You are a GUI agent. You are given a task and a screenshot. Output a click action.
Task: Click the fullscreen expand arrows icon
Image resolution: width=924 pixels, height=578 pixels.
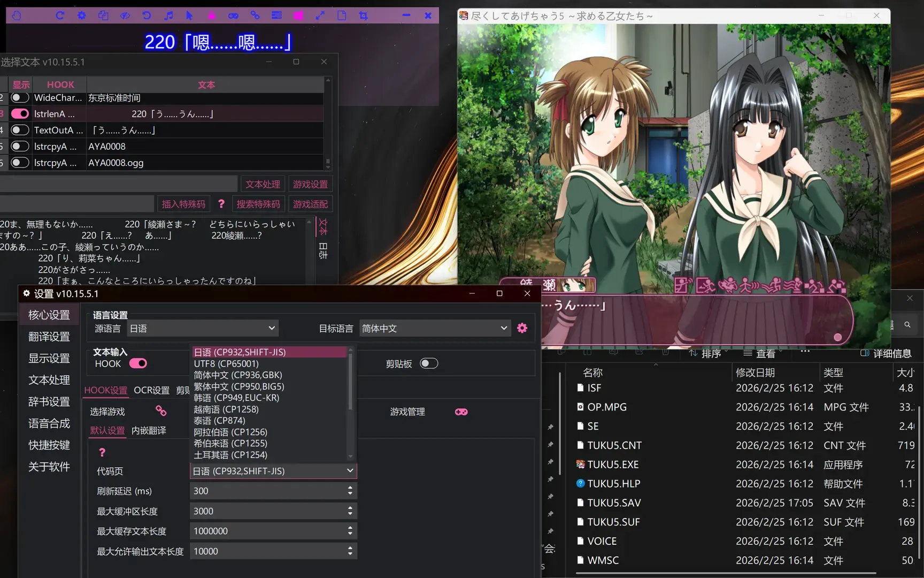coord(320,16)
